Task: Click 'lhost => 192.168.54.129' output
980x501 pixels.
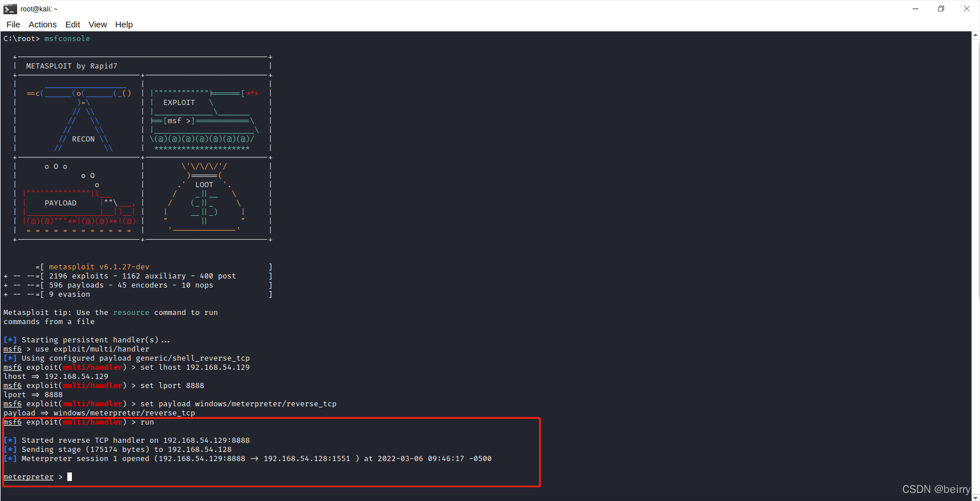Action: click(56, 377)
